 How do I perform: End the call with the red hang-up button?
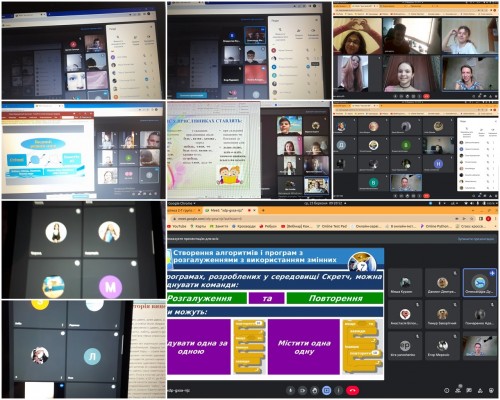353,390
